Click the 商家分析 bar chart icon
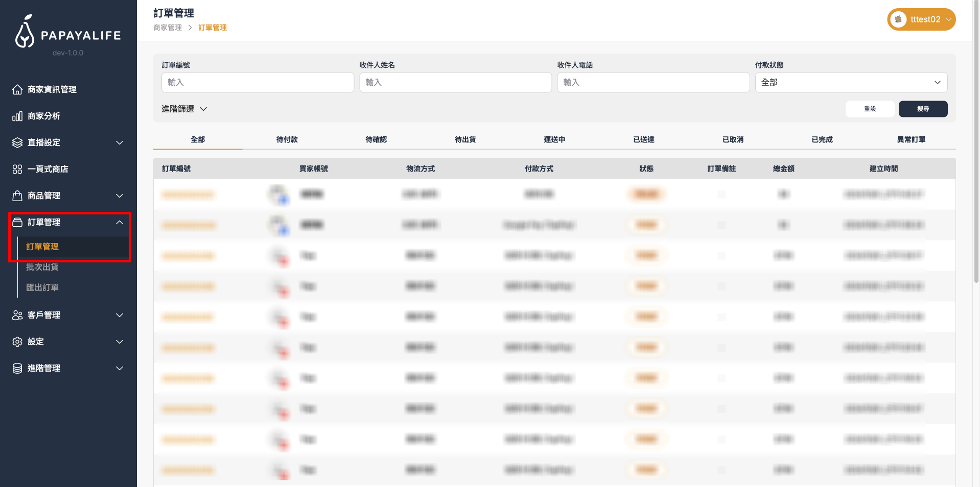Viewport: 980px width, 487px height. pos(17,116)
